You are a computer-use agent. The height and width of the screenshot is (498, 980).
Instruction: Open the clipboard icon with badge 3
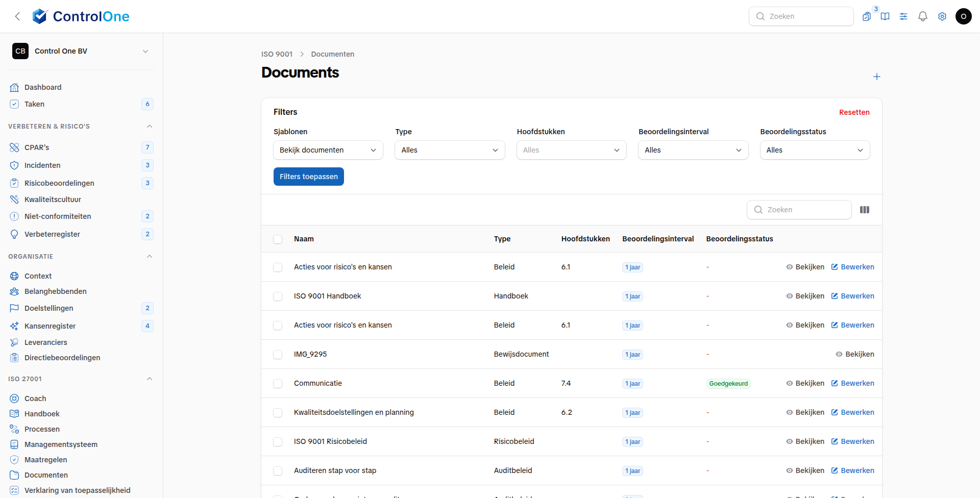[867, 16]
